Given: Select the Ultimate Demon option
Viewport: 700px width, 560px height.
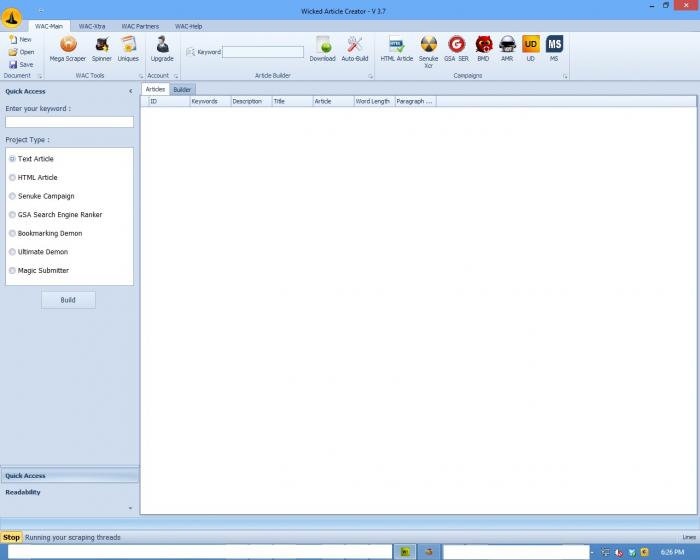Looking at the screenshot, I should point(38,252).
